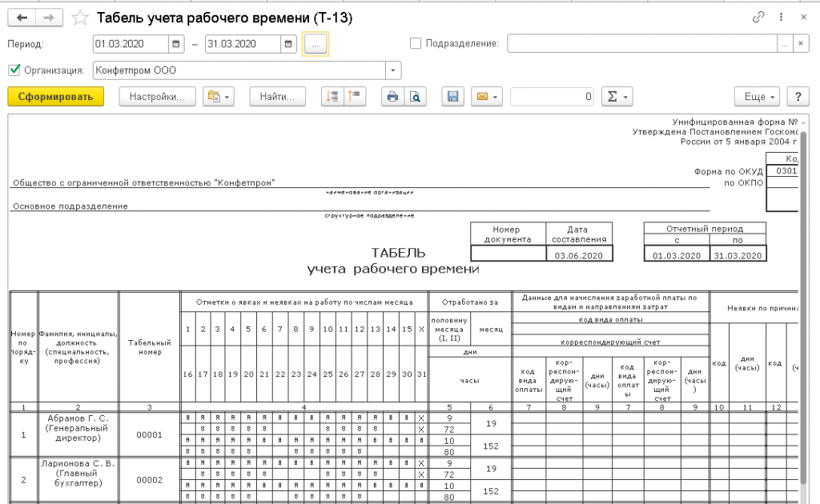Click the Конфетпром ООО organization field
Image resolution: width=820 pixels, height=504 pixels.
[x=239, y=70]
